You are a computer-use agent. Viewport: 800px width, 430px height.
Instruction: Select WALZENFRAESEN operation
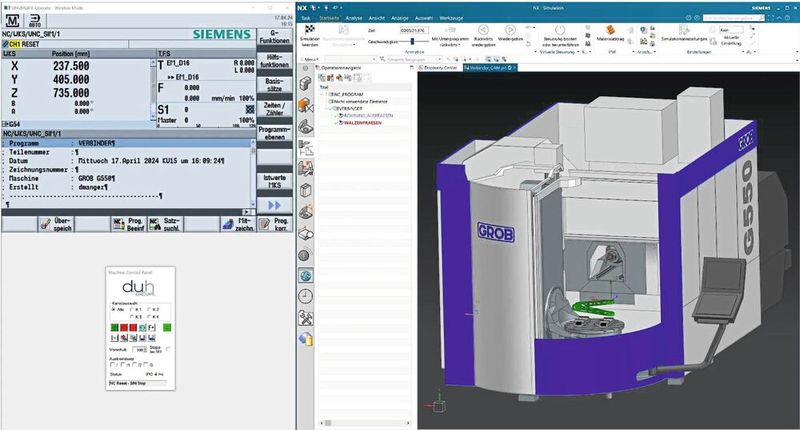coord(362,123)
